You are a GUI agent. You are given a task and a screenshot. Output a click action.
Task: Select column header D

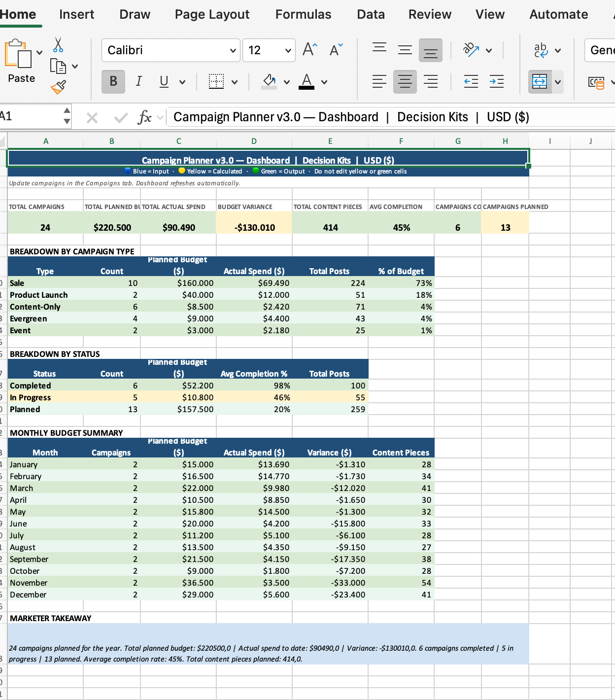click(x=254, y=141)
